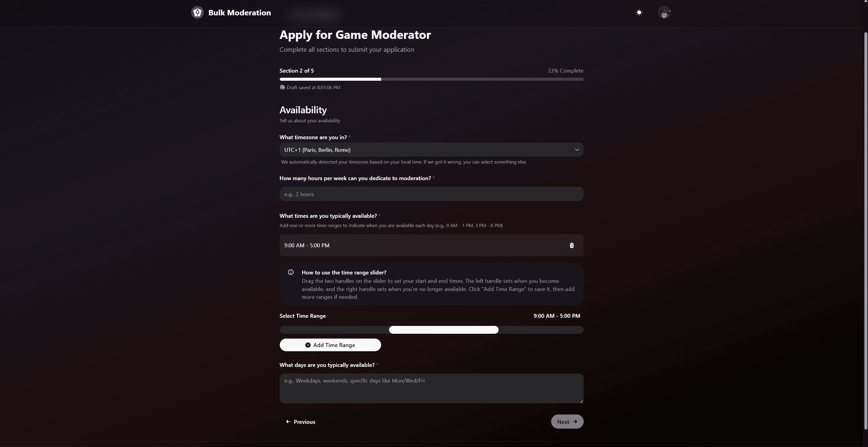Click the Section 2 of 5 label
868x447 pixels.
(x=297, y=71)
